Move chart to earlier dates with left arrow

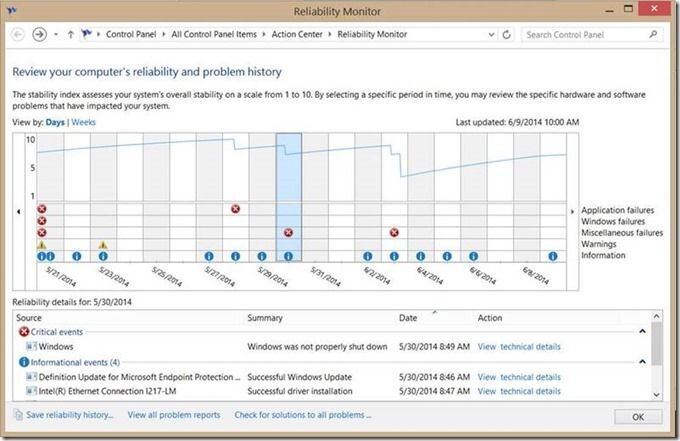pyautogui.click(x=19, y=212)
